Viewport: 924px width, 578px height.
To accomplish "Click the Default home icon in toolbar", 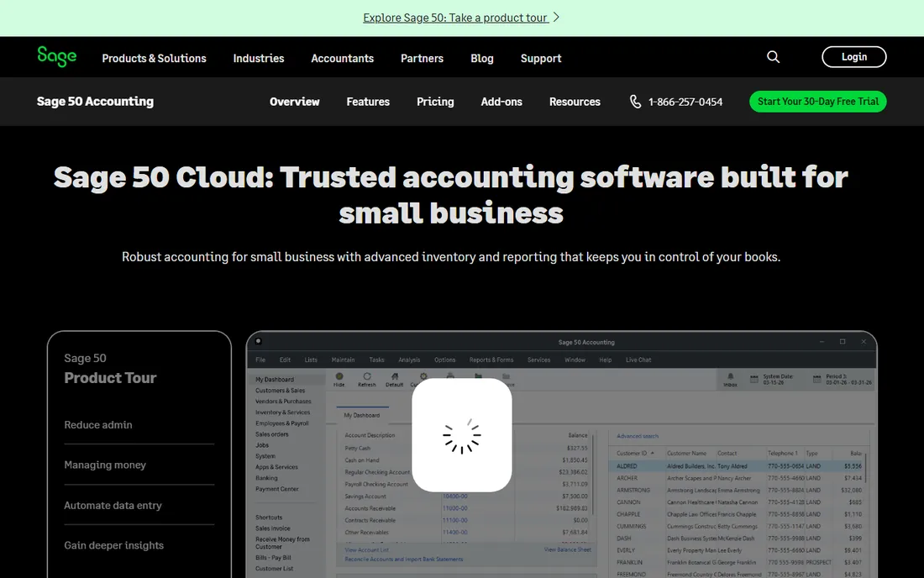I will (394, 376).
